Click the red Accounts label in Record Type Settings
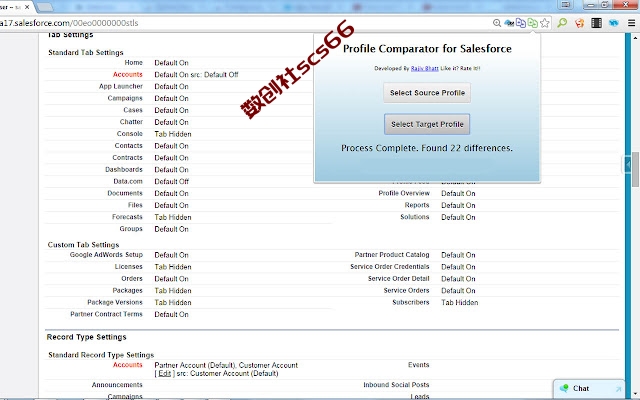Image resolution: width=640 pixels, height=400 pixels. [x=128, y=364]
